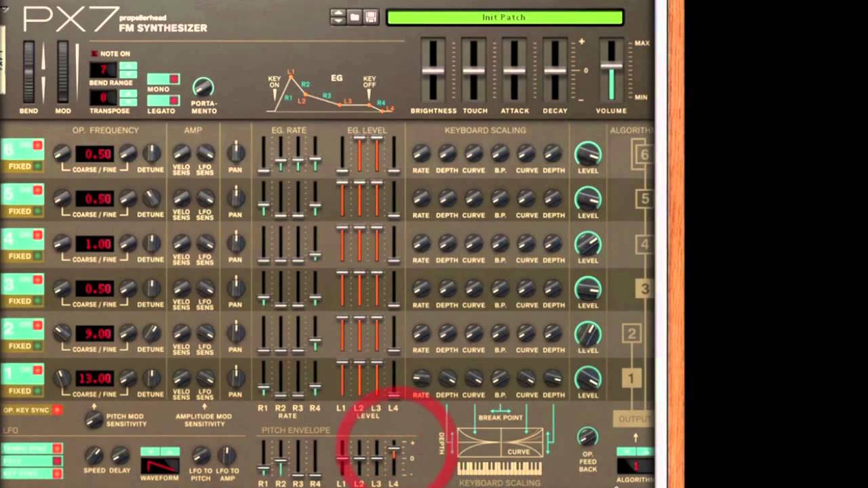Image resolution: width=868 pixels, height=488 pixels.
Task: Click operator 2 frequency display showing 9.00
Action: click(94, 333)
